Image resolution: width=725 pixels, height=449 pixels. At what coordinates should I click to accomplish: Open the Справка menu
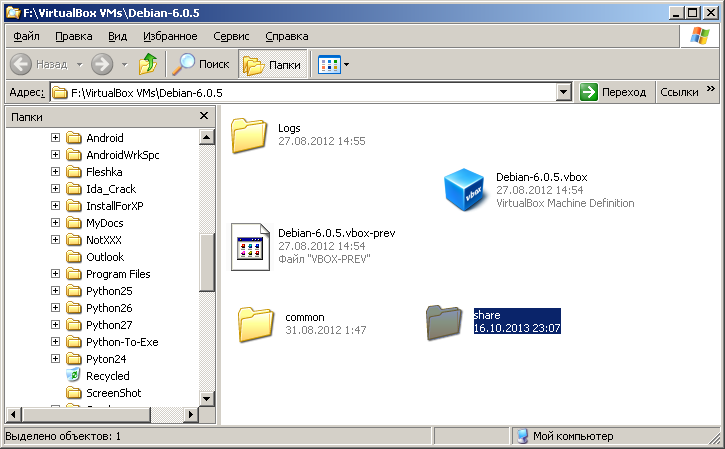pyautogui.click(x=287, y=36)
